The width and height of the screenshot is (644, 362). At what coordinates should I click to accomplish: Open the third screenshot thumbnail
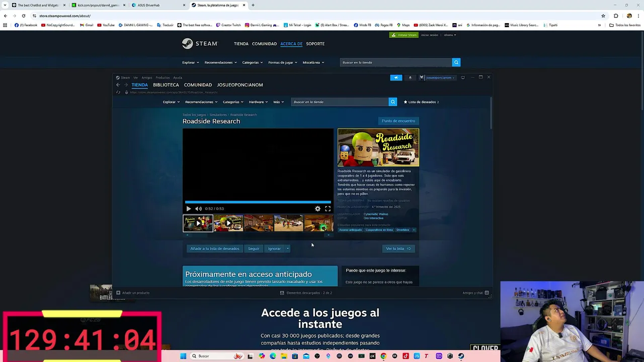[x=258, y=223]
